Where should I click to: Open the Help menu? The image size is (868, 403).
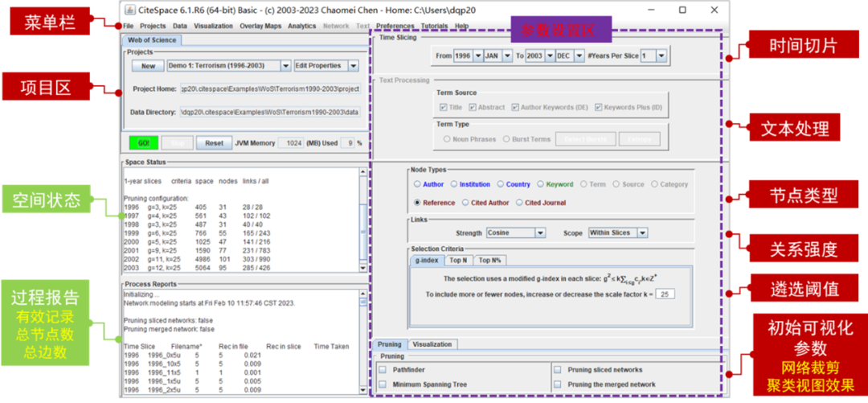coord(461,26)
